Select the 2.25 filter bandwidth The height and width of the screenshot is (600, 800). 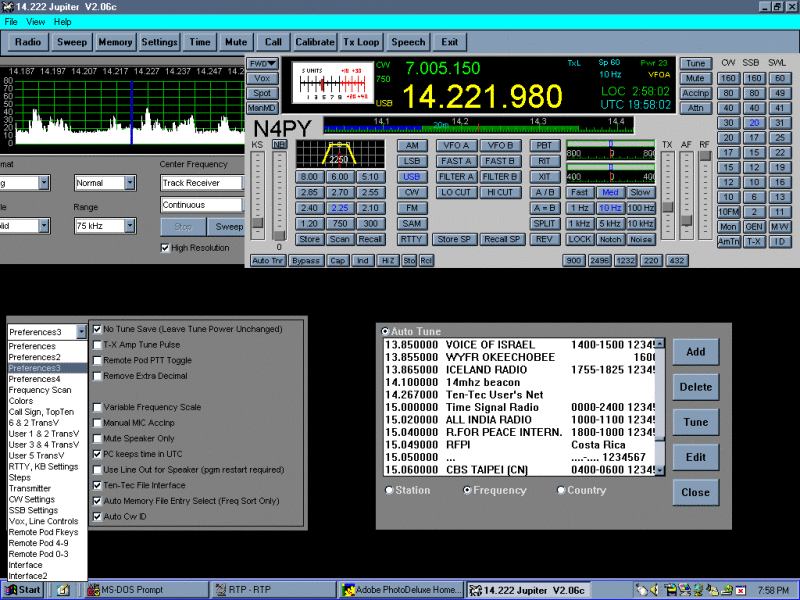(x=340, y=208)
